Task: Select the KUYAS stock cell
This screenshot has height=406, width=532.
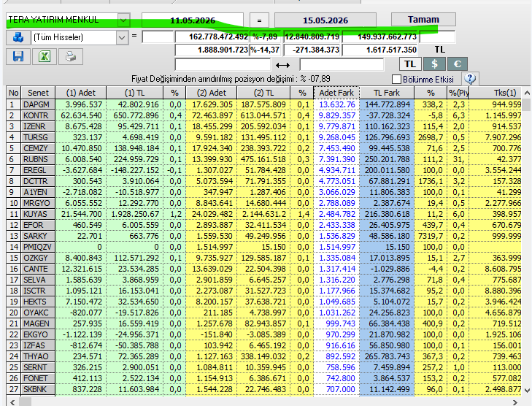Action: pos(38,214)
